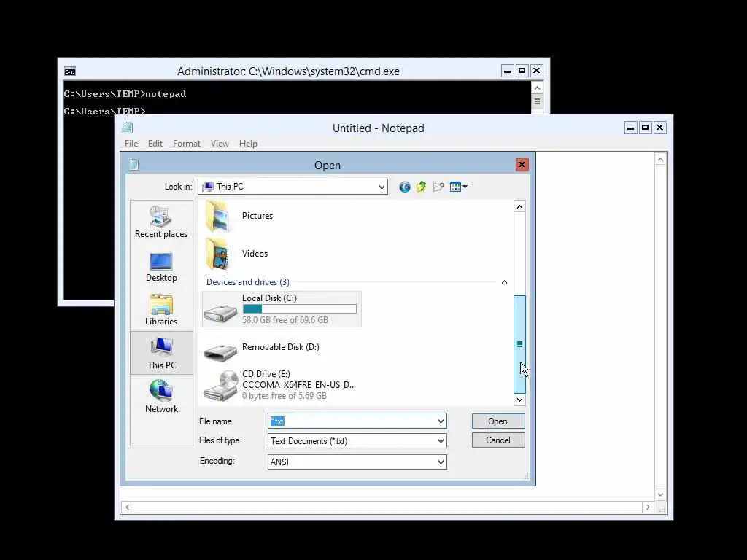Click Notepad vertical scroll down arrow
This screenshot has width=747, height=560.
(x=660, y=495)
